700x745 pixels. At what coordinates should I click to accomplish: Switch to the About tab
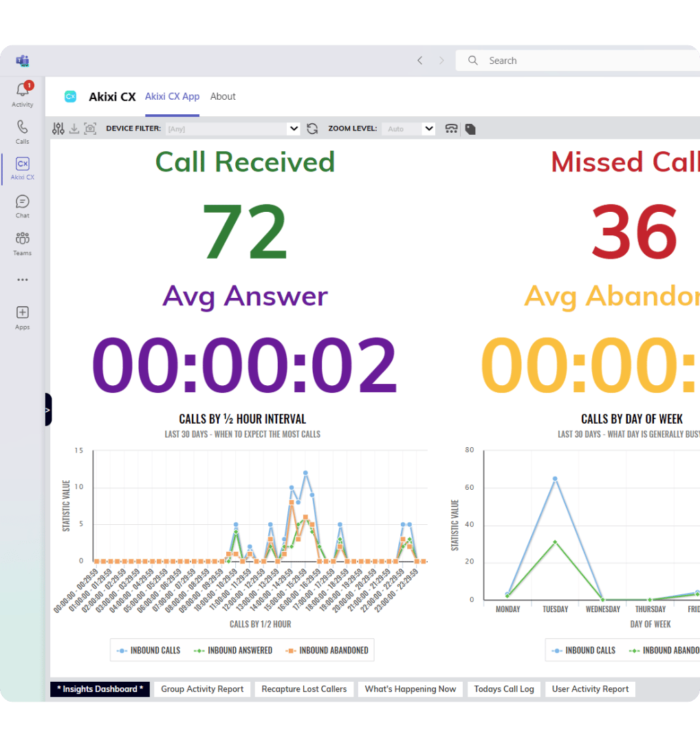(223, 96)
